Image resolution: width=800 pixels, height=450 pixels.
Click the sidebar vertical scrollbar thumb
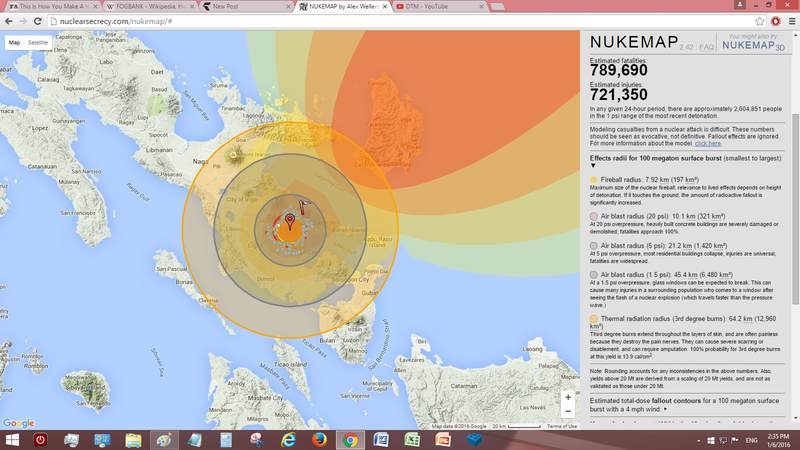pyautogui.click(x=795, y=209)
